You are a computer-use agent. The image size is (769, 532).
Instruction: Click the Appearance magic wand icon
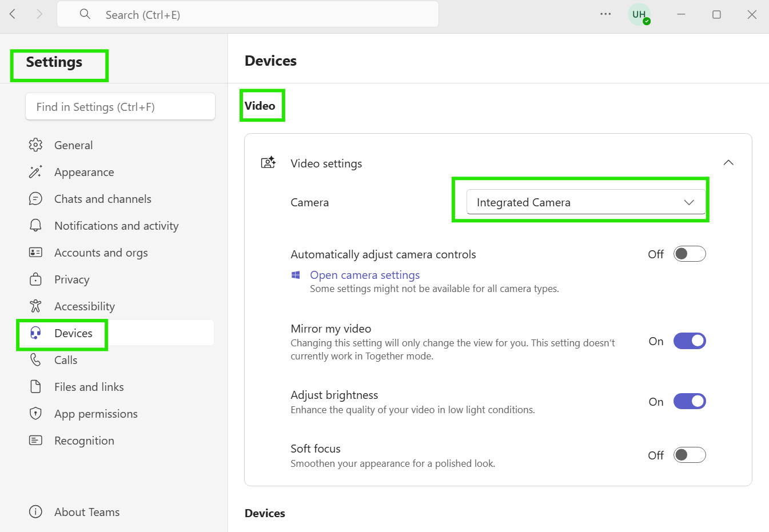[35, 172]
